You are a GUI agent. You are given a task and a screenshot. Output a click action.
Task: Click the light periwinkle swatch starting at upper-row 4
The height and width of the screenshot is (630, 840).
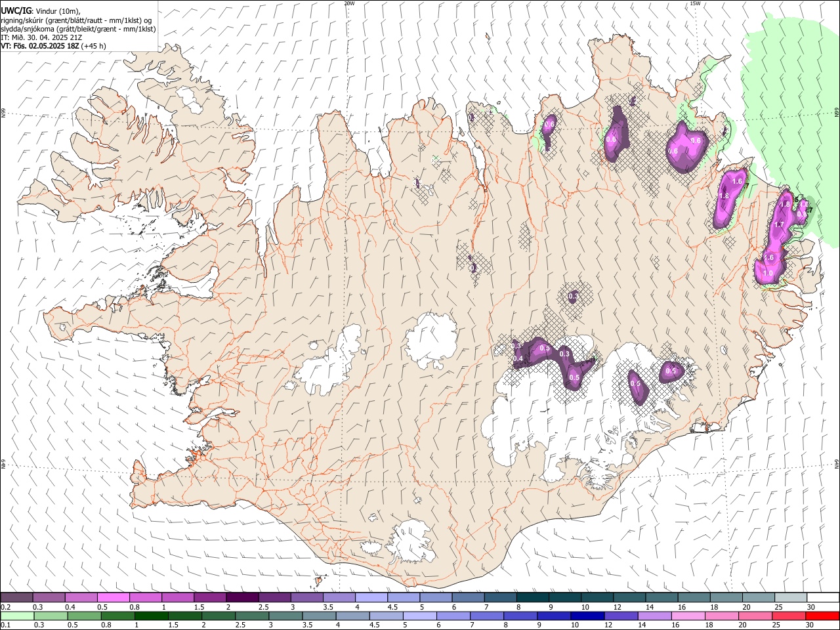(370, 597)
